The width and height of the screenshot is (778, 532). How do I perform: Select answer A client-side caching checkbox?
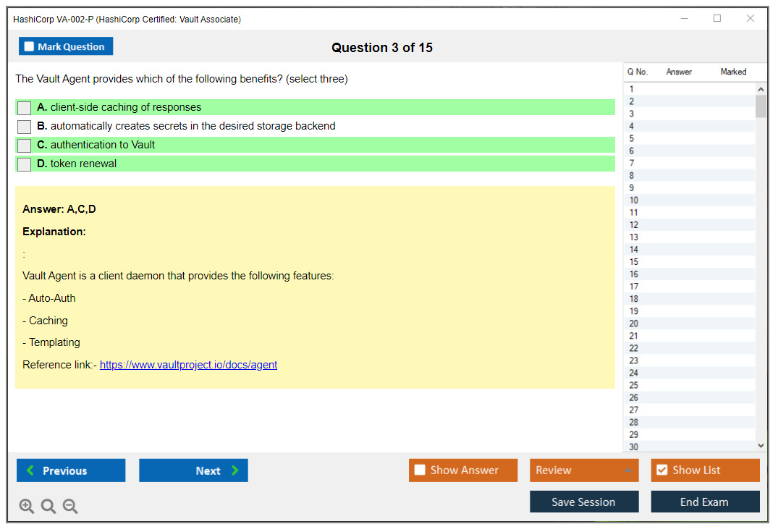[x=25, y=108]
